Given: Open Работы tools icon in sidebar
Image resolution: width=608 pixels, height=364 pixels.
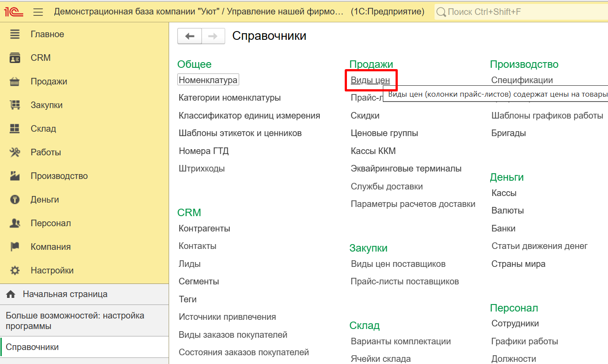Looking at the screenshot, I should point(15,152).
